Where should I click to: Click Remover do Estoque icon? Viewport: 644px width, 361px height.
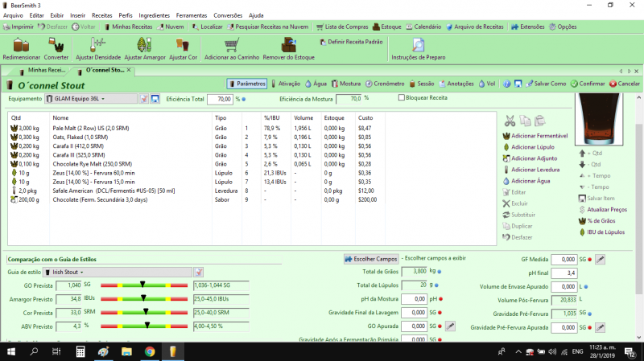point(288,45)
